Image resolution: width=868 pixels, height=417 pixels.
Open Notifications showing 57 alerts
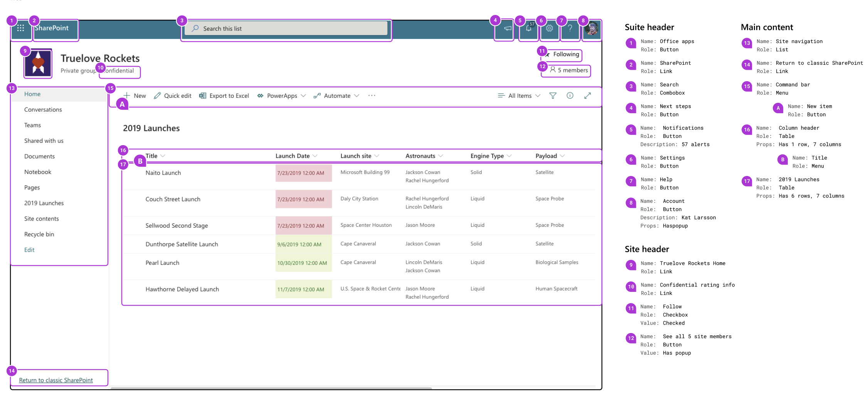tap(528, 28)
